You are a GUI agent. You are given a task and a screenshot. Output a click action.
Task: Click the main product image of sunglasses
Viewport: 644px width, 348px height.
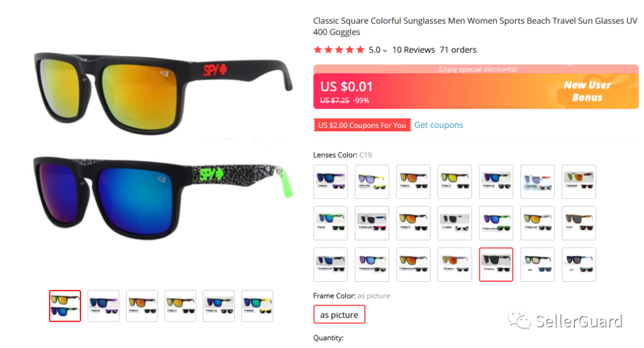(x=163, y=146)
